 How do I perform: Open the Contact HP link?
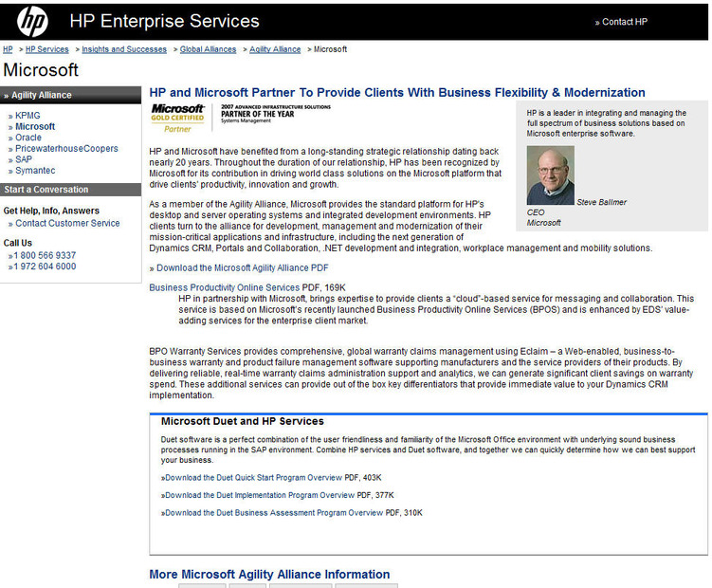point(621,22)
